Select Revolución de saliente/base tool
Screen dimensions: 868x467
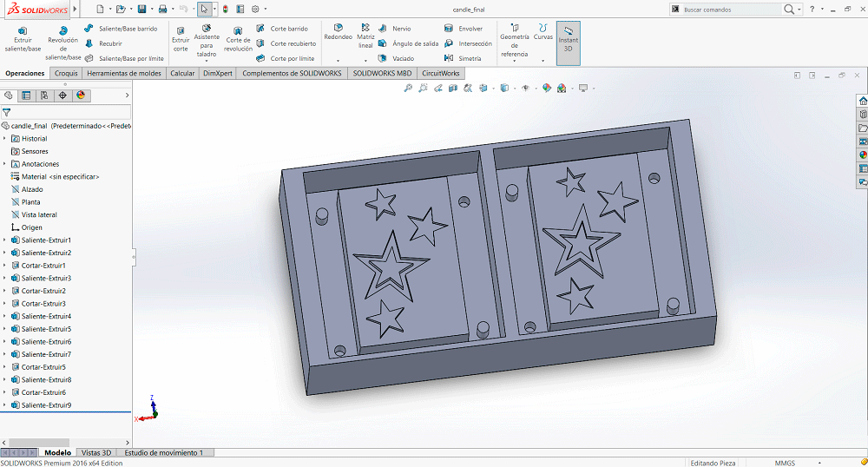[62, 43]
